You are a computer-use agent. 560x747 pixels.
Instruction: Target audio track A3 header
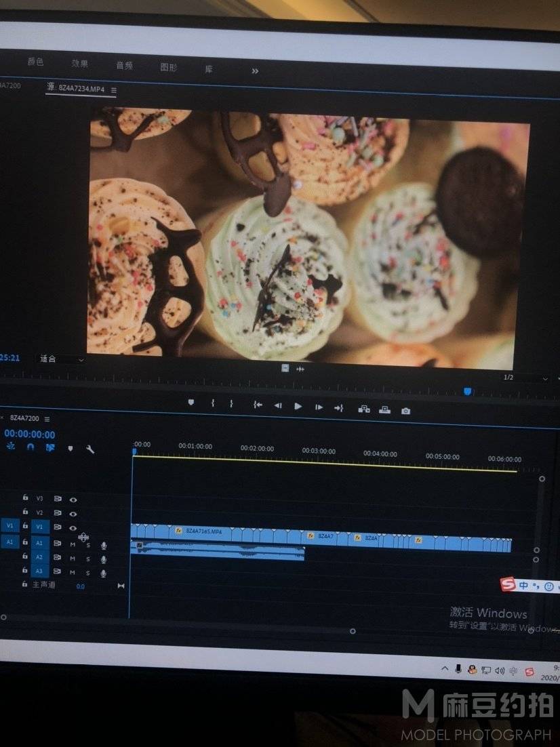tap(40, 571)
